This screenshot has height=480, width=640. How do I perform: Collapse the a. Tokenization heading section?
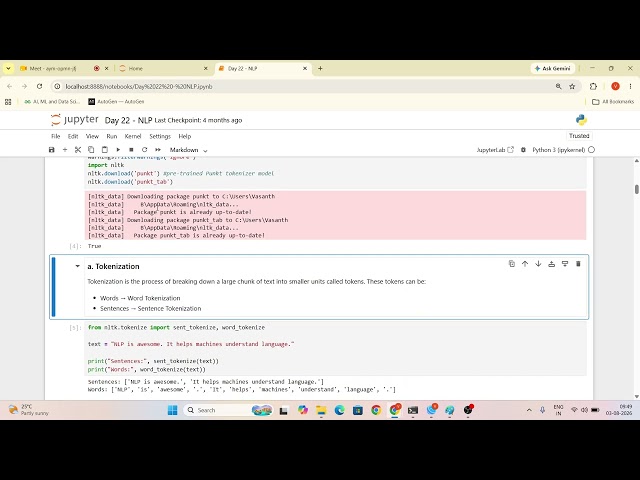[77, 266]
